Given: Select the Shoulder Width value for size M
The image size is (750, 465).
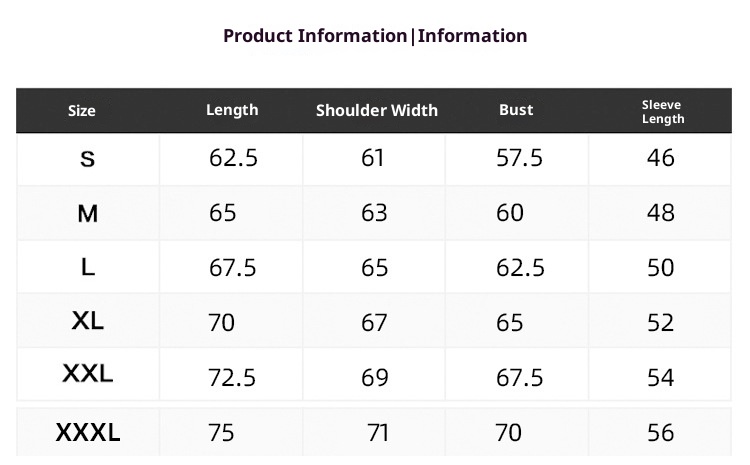Looking at the screenshot, I should coord(373,213).
